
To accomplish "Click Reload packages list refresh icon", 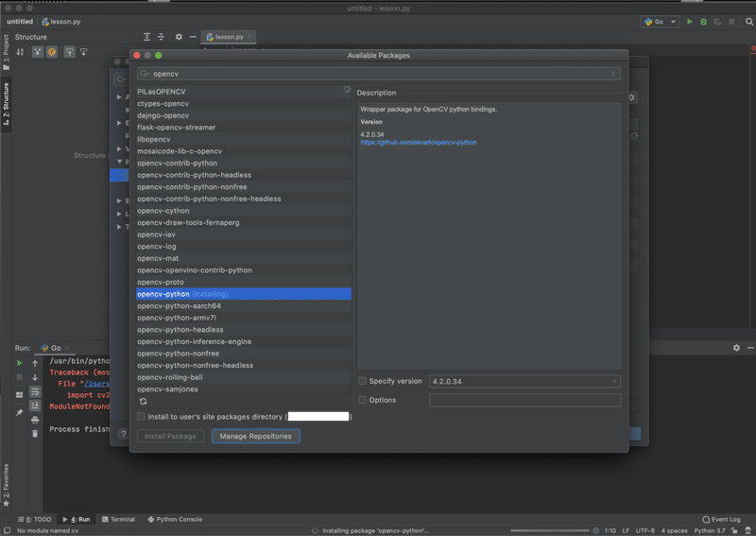I will [x=144, y=402].
